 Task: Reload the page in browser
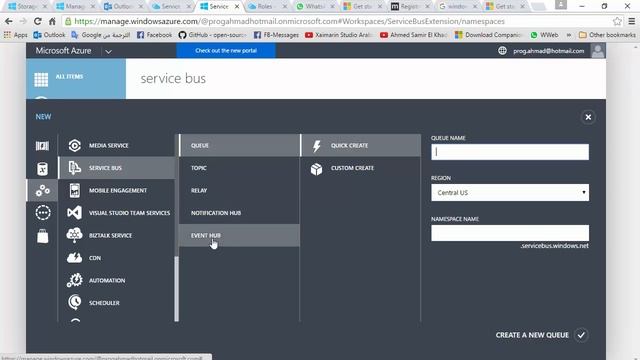37,21
